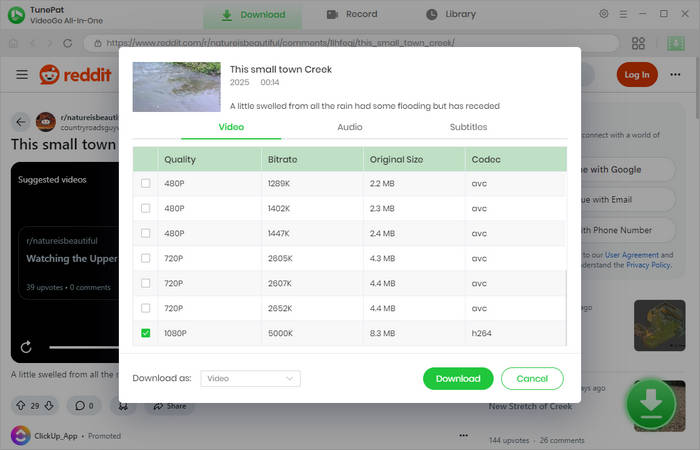This screenshot has width=700, height=450.
Task: Select the Record tab at top
Action: (x=352, y=14)
